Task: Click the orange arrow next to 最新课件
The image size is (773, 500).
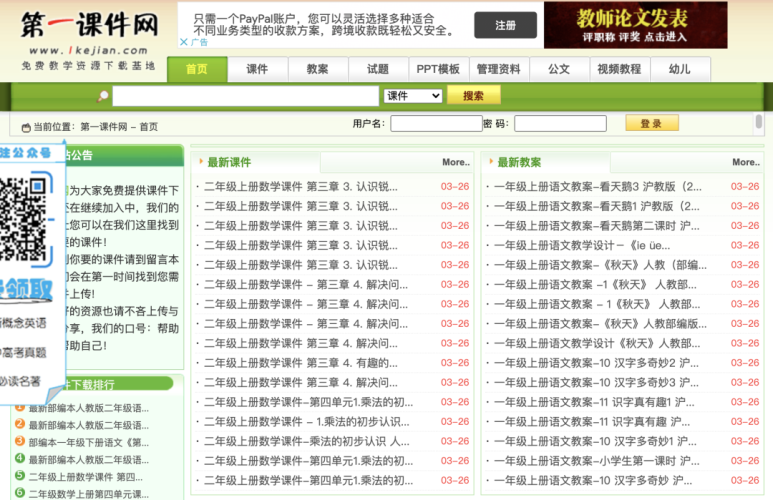Action: (x=200, y=161)
